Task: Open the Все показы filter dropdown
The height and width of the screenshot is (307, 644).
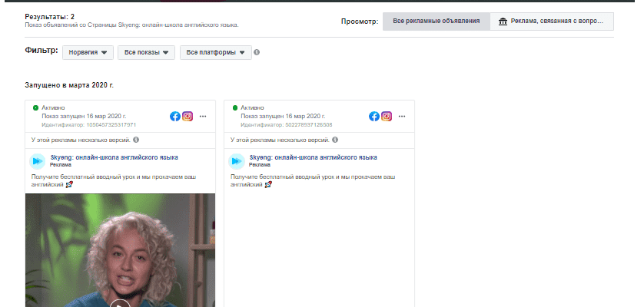Action: click(146, 52)
